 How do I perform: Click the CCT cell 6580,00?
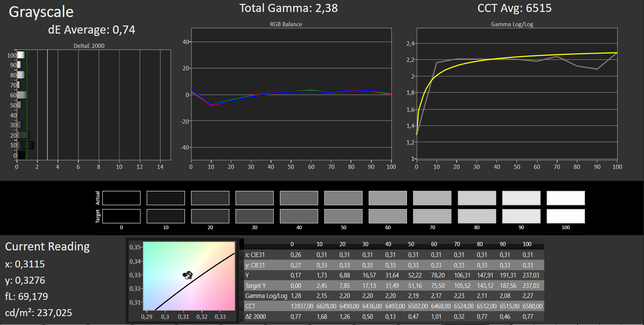532,306
